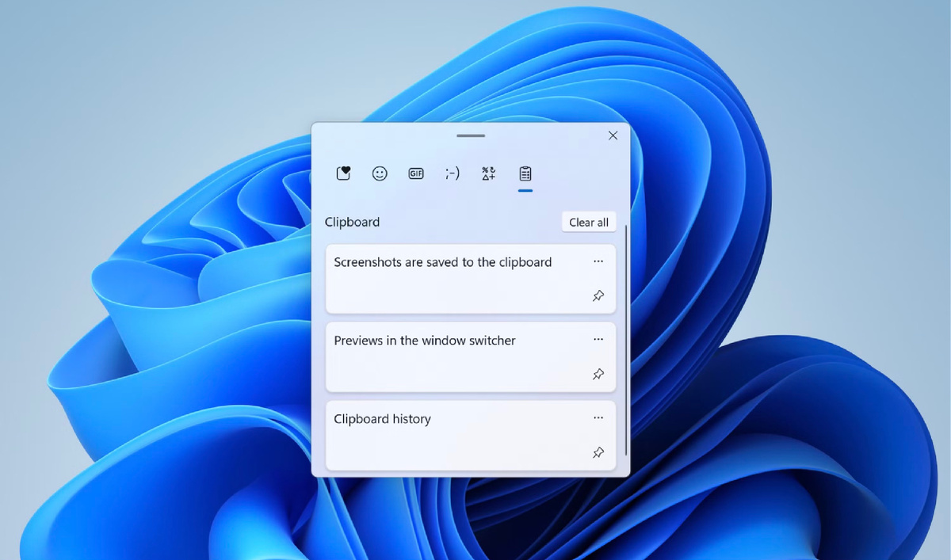Paste 'Screenshots are saved to the clipboard' item
This screenshot has width=951, height=560.
471,279
